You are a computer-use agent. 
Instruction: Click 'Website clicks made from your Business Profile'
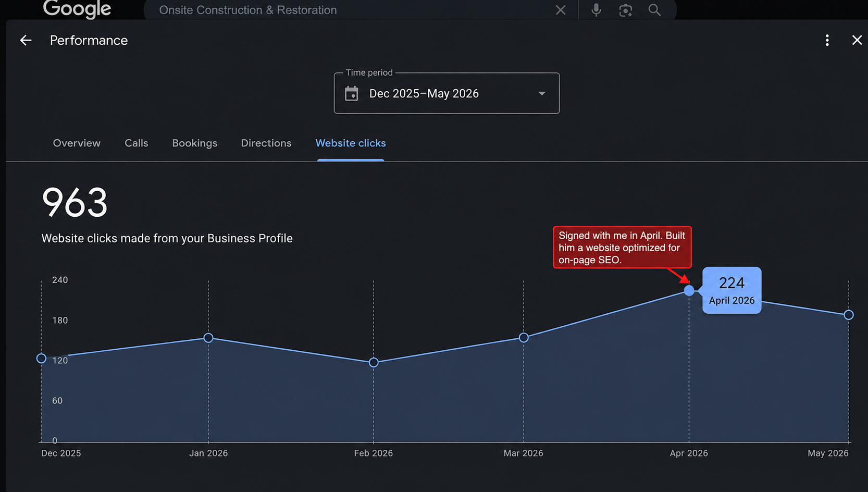pos(167,238)
